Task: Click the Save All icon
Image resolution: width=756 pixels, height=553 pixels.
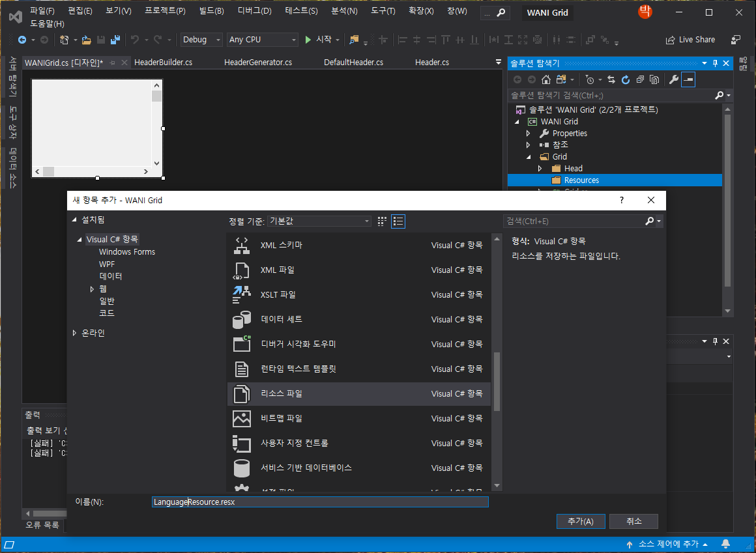Action: click(x=116, y=40)
